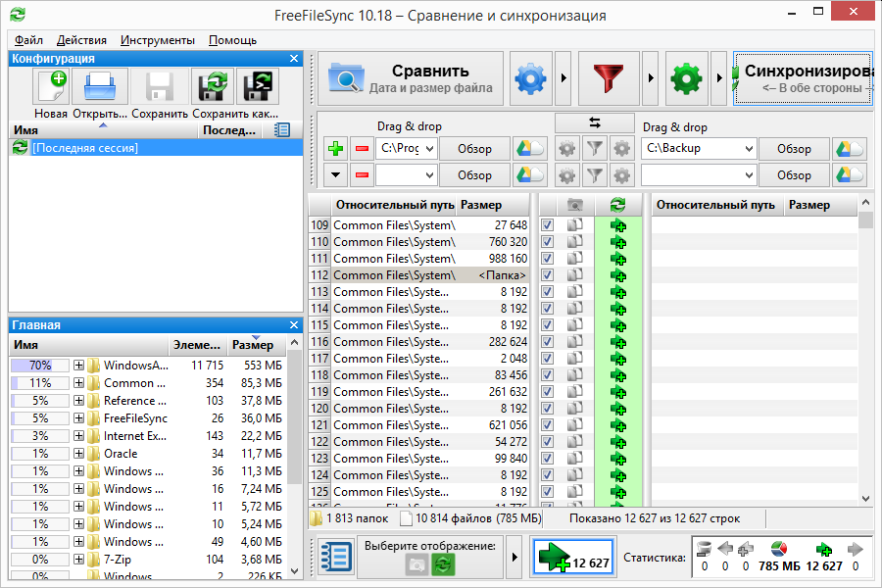Open cloud access for C:\Backup folder
The height and width of the screenshot is (588, 882).
coord(849,149)
